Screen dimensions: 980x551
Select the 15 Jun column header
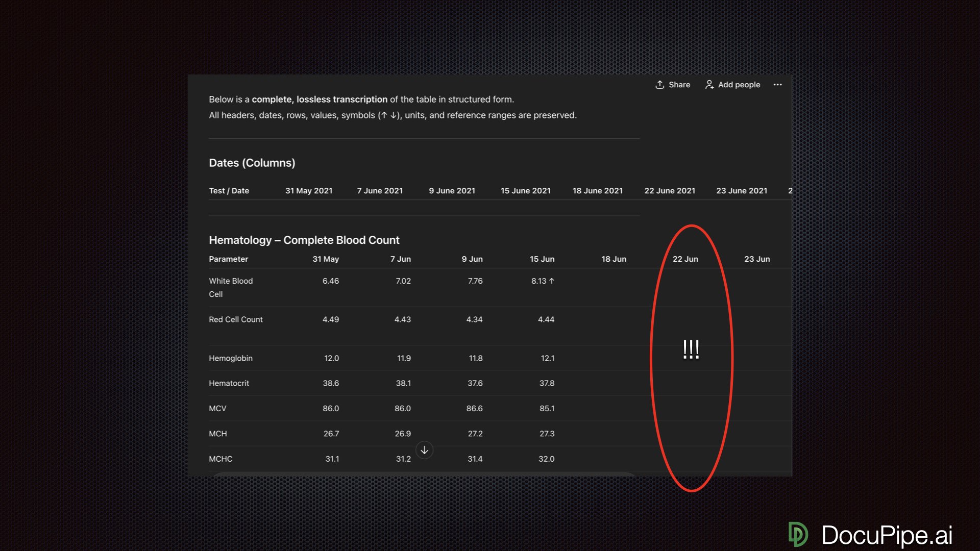click(x=542, y=259)
